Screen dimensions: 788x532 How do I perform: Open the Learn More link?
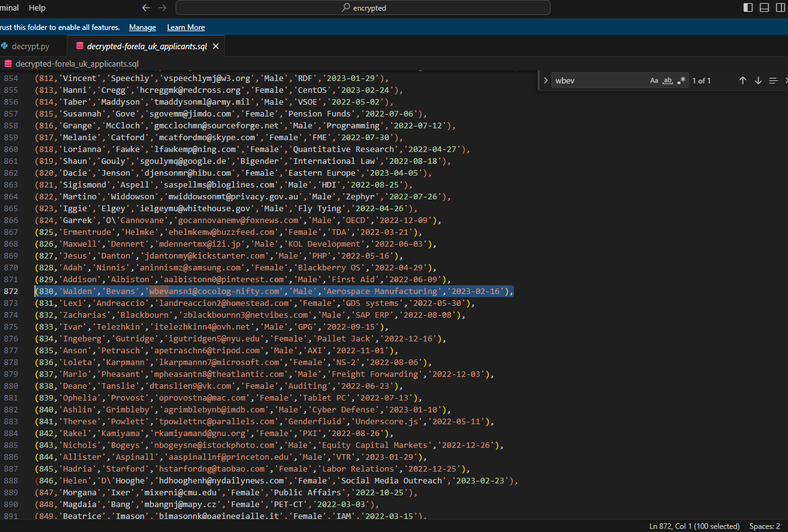pos(186,27)
